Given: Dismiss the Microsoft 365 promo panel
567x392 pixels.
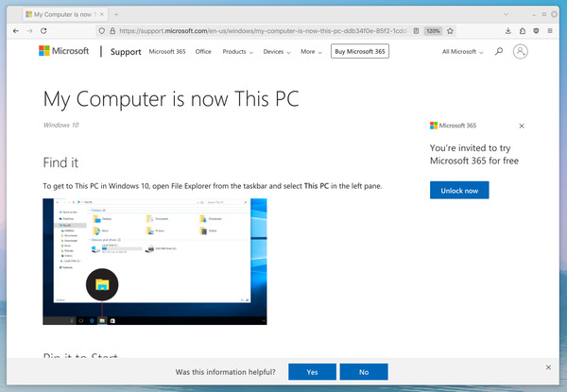Looking at the screenshot, I should 522,126.
